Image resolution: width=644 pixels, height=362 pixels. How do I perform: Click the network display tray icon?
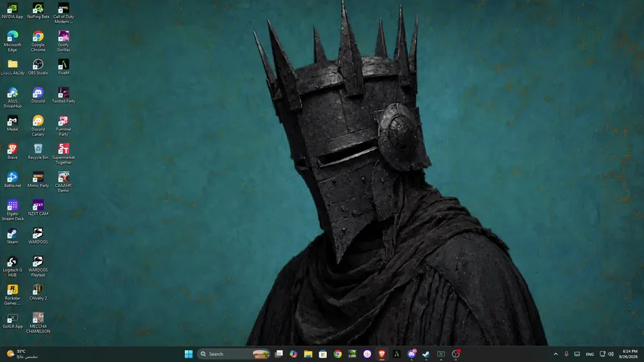(602, 354)
